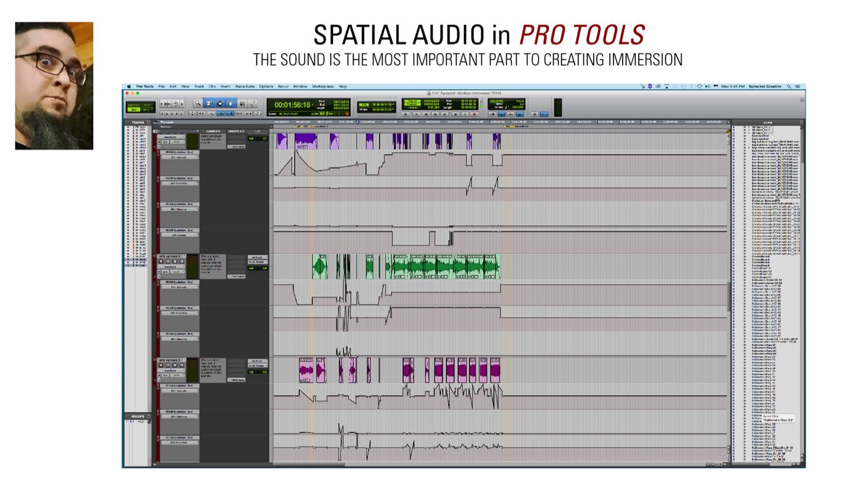The height and width of the screenshot is (488, 868).
Task: Open the Window menu
Action: pos(300,86)
